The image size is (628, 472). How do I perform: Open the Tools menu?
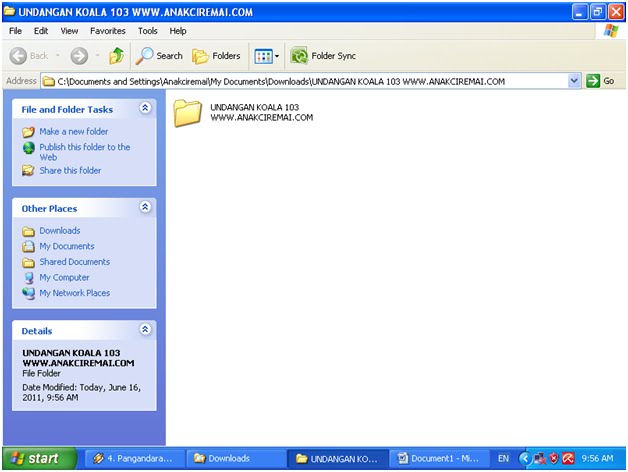[148, 31]
